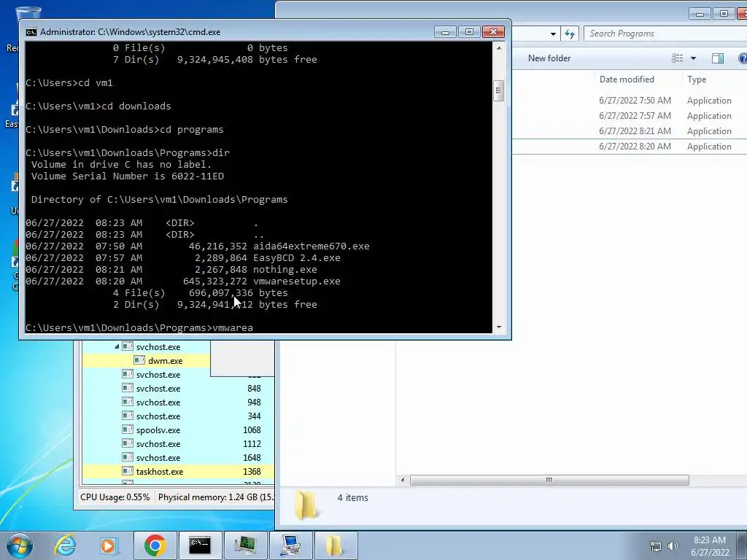Click the taskhost.exe process icon
The height and width of the screenshot is (560, 747).
(127, 471)
